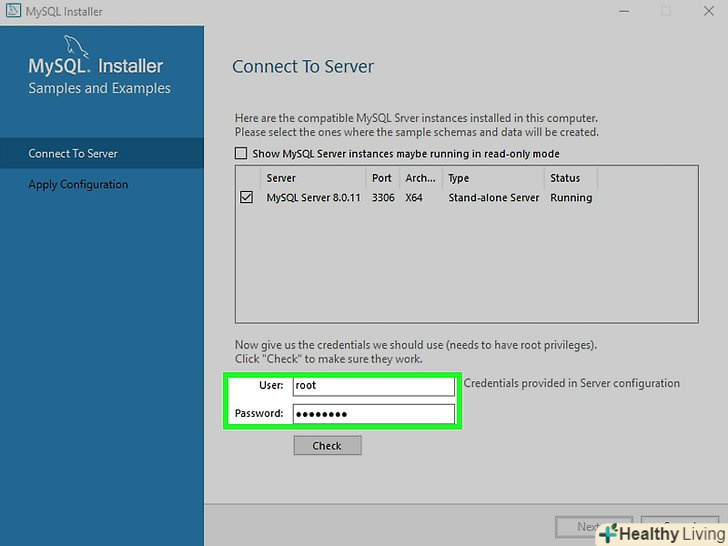This screenshot has height=546, width=728.
Task: Click the Credentials provided in Server configuration text
Action: (572, 384)
